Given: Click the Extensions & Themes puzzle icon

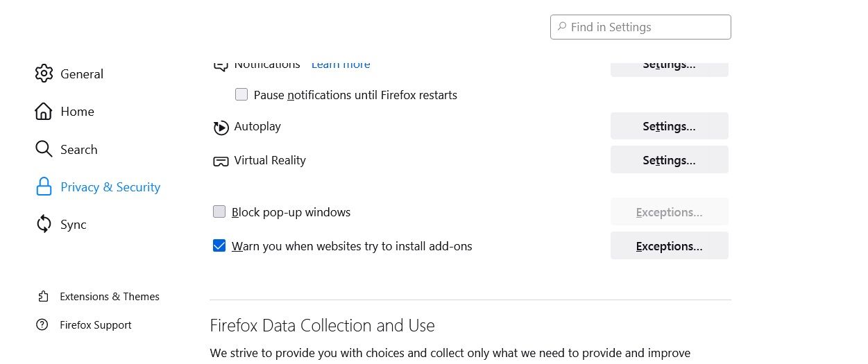Looking at the screenshot, I should pyautogui.click(x=43, y=297).
